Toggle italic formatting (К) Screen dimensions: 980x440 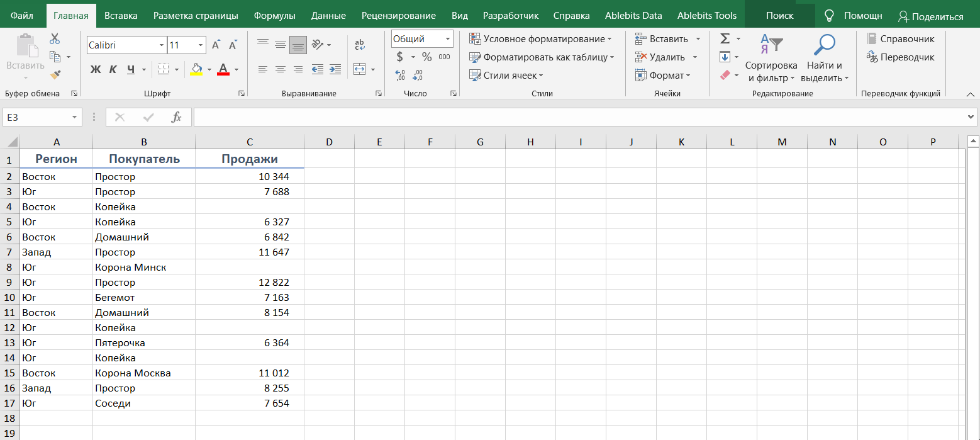113,69
